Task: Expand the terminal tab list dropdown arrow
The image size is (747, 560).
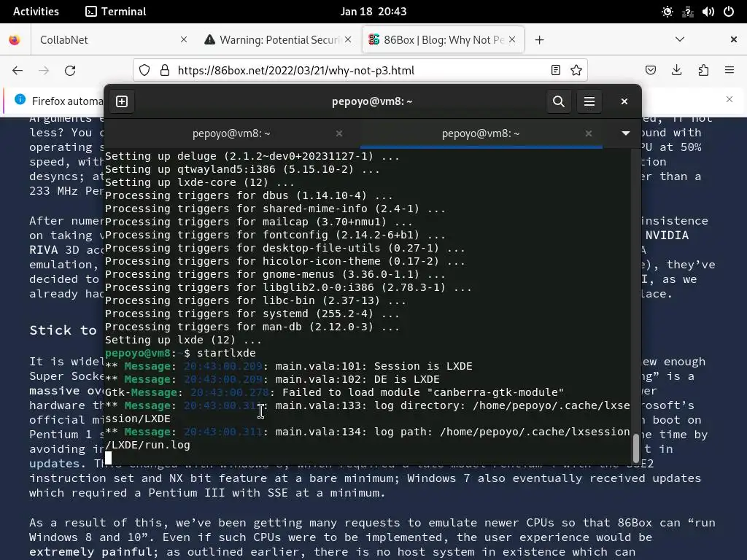Action: [625, 133]
